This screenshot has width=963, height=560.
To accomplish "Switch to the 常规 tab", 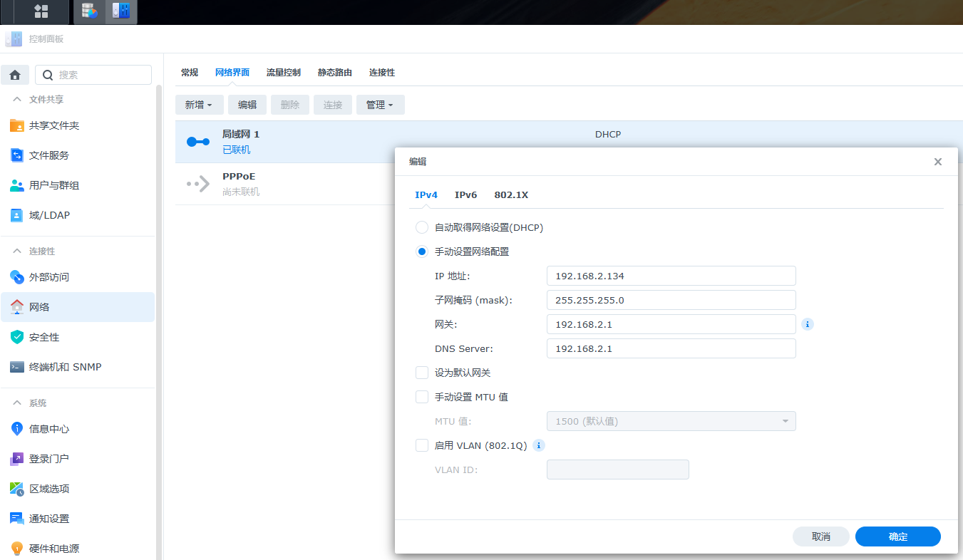I will click(190, 73).
